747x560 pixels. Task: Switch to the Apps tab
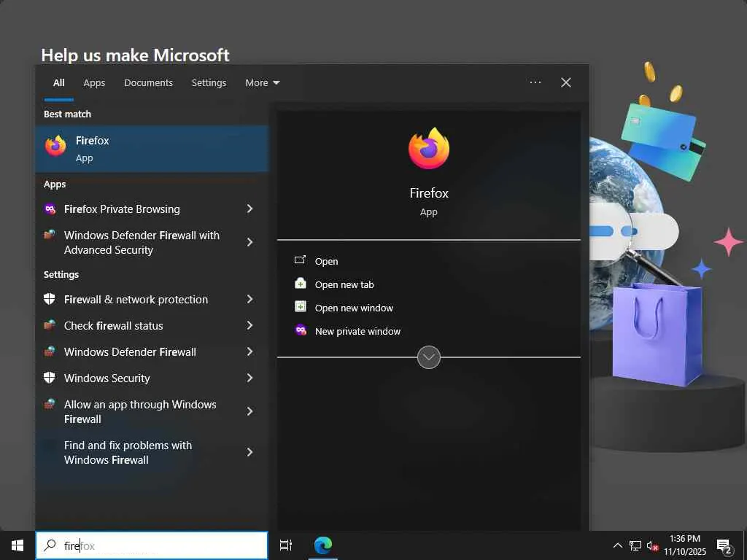tap(94, 83)
